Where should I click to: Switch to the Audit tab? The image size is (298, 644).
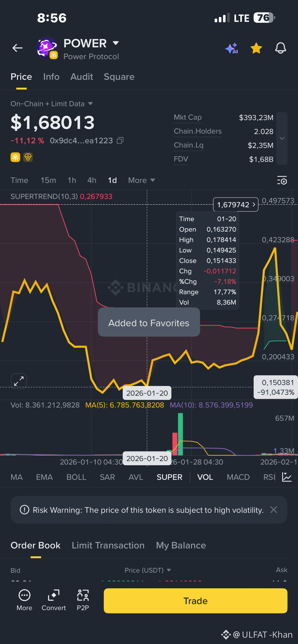pos(82,77)
